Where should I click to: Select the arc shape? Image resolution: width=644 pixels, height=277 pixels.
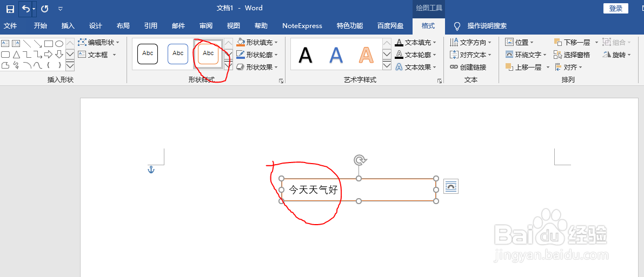point(26,65)
